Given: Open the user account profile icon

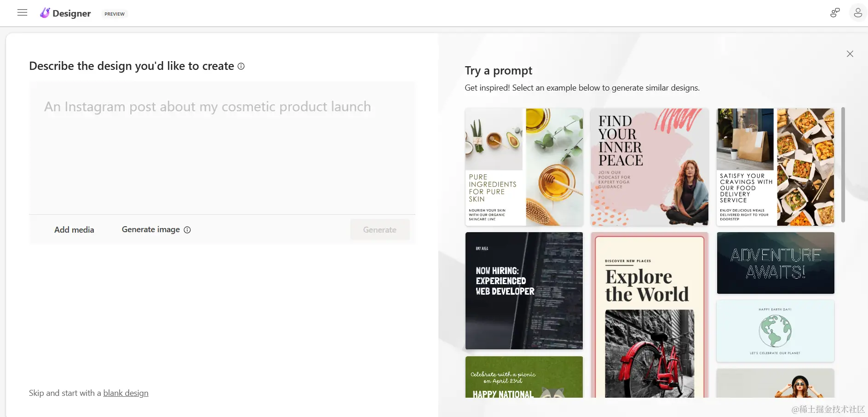Looking at the screenshot, I should click(x=858, y=13).
